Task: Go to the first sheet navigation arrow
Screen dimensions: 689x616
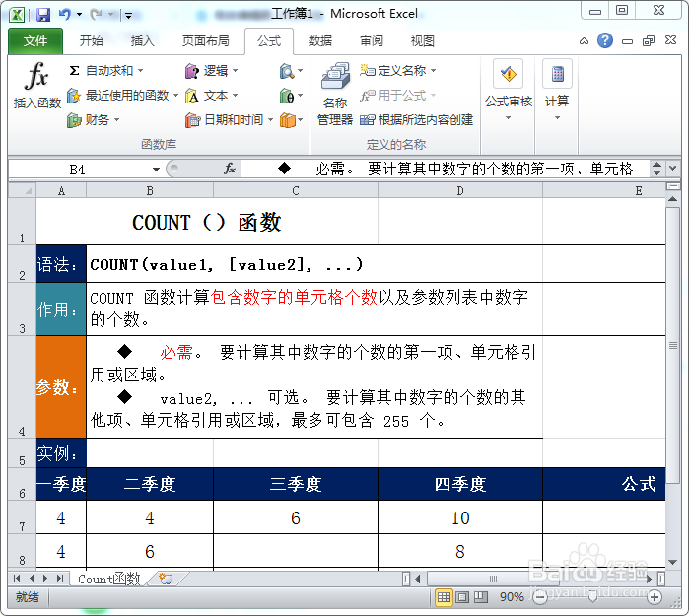Action: tap(17, 579)
